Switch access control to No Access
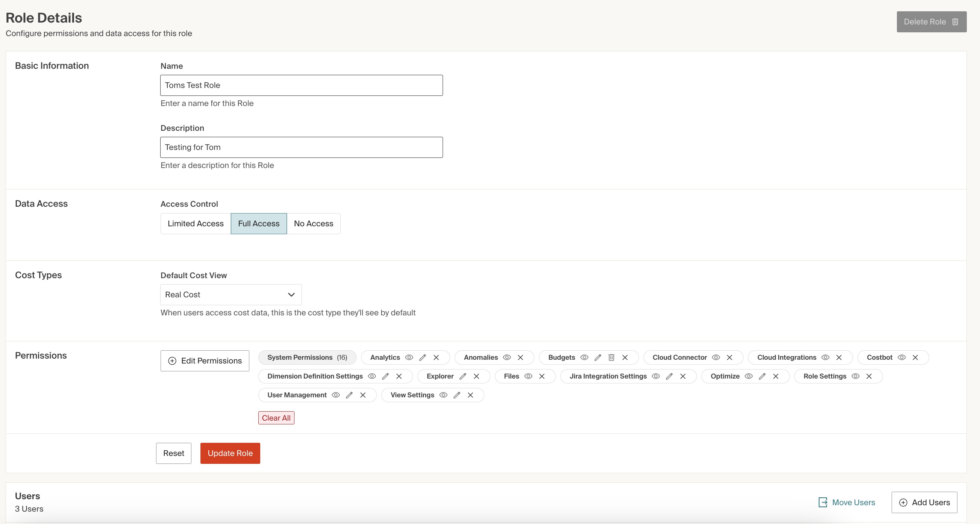This screenshot has width=980, height=524. (313, 224)
